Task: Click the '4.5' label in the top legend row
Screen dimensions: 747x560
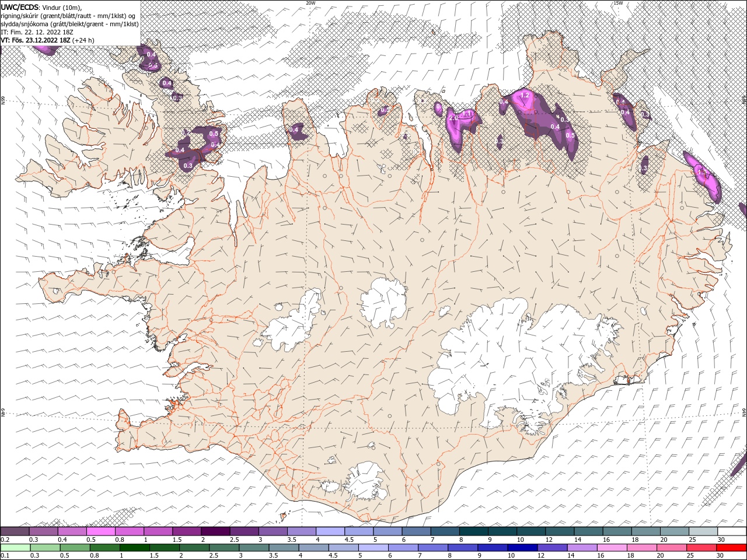Action: tap(349, 540)
